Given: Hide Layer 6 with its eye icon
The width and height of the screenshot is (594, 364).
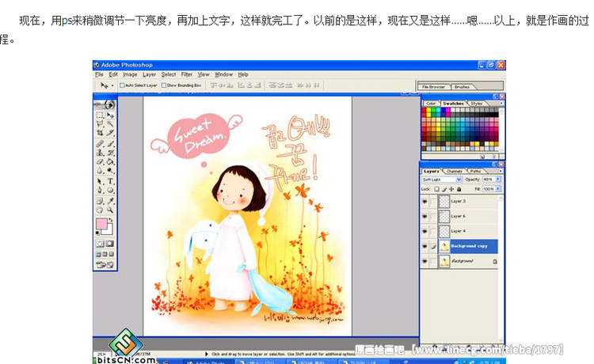Looking at the screenshot, I should pos(425,217).
